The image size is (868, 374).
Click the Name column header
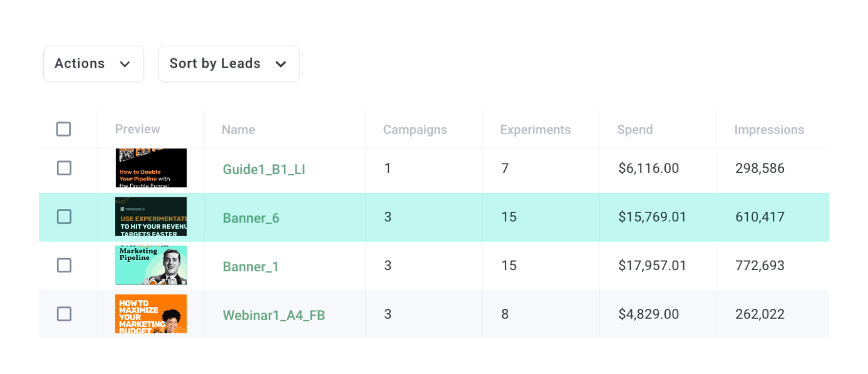[238, 130]
